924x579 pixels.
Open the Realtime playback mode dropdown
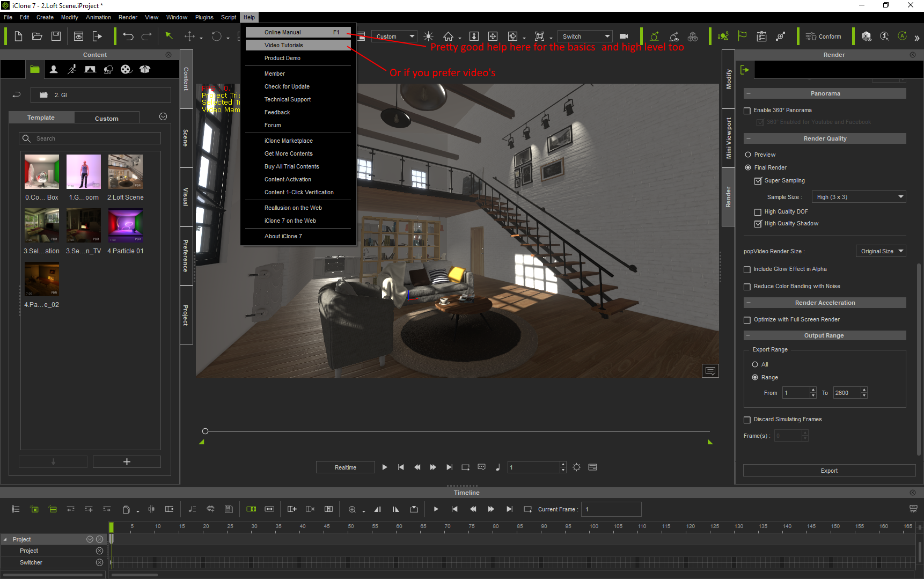[345, 467]
